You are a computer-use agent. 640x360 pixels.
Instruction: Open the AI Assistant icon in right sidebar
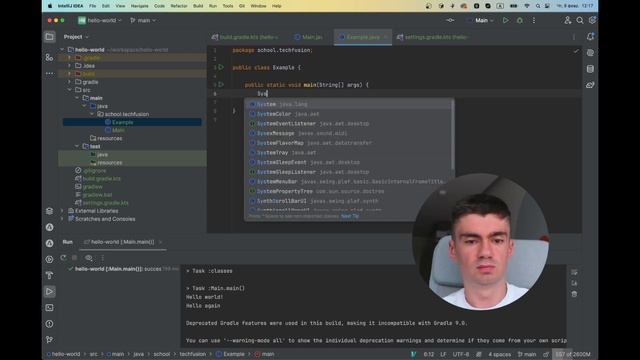point(590,53)
